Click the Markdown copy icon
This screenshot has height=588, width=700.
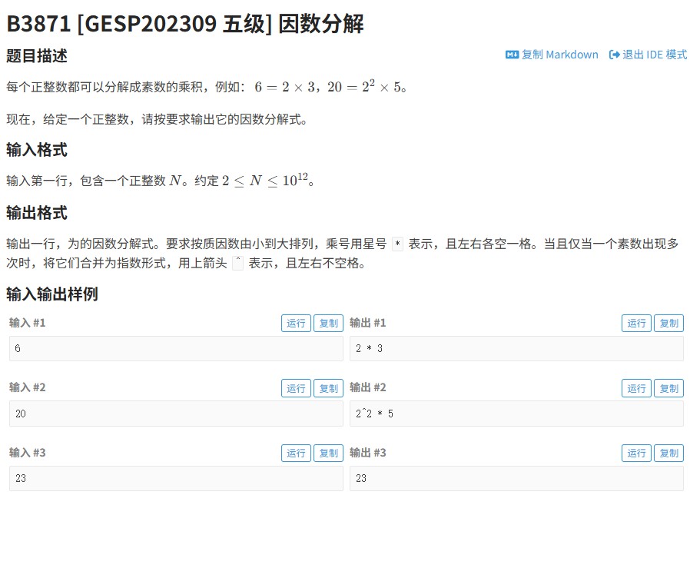click(x=512, y=55)
